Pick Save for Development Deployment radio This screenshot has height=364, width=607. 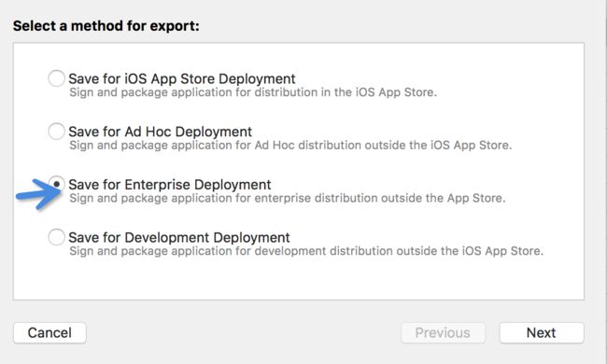coord(56,237)
